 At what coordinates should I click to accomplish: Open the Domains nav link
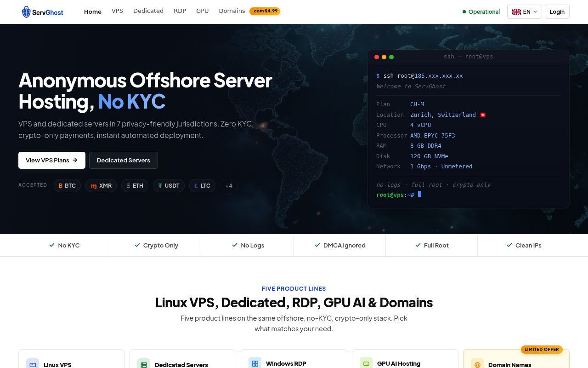pos(232,11)
